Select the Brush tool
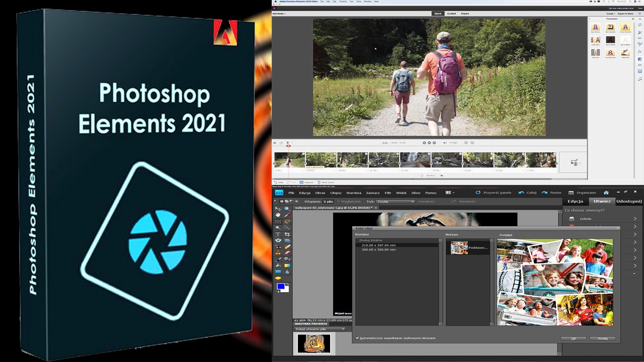The width and height of the screenshot is (644, 362). point(278,259)
